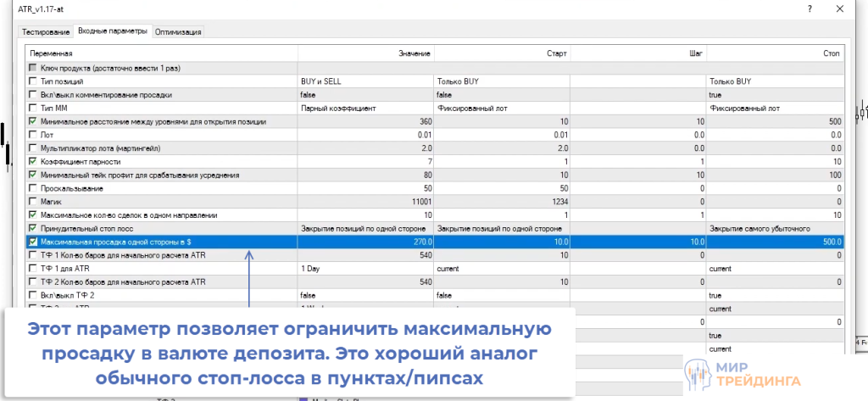Open the BUY и SELL value dropdown
The height and width of the screenshot is (401, 868).
click(366, 81)
